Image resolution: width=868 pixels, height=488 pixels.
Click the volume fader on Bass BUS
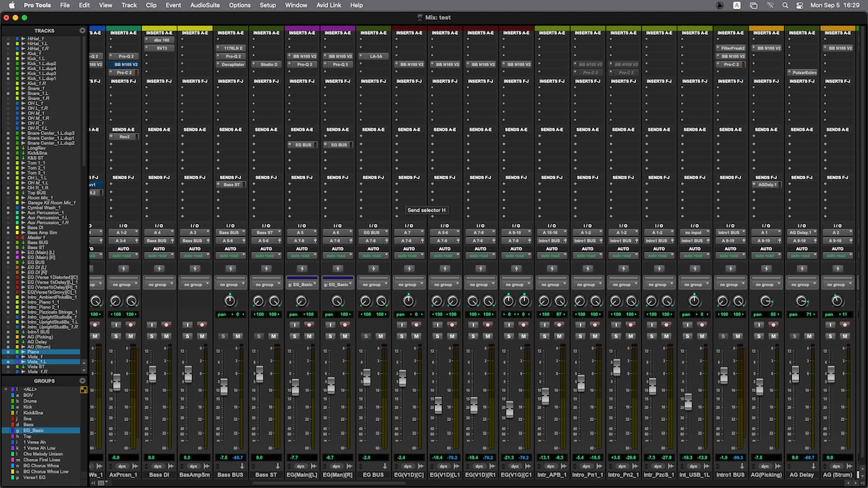pos(223,387)
